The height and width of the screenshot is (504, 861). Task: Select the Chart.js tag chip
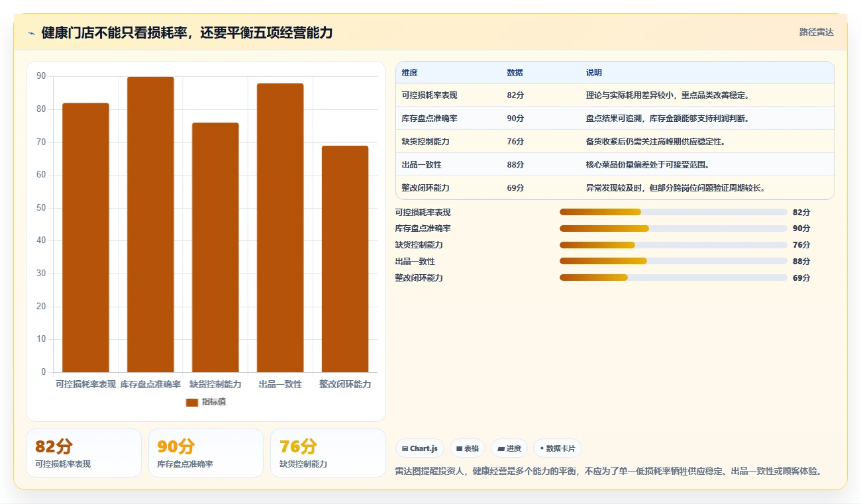pyautogui.click(x=420, y=448)
